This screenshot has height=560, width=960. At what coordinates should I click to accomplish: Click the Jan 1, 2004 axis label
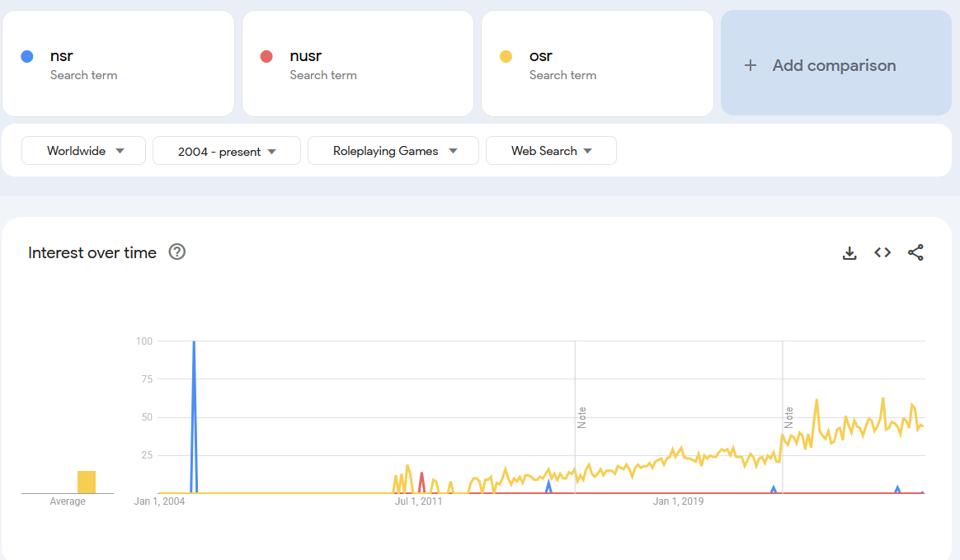[159, 501]
